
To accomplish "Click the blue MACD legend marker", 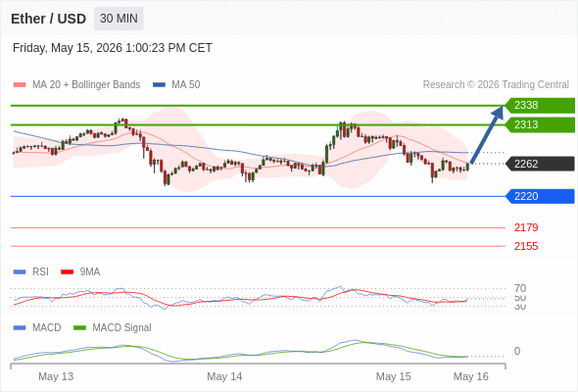I will pyautogui.click(x=20, y=328).
